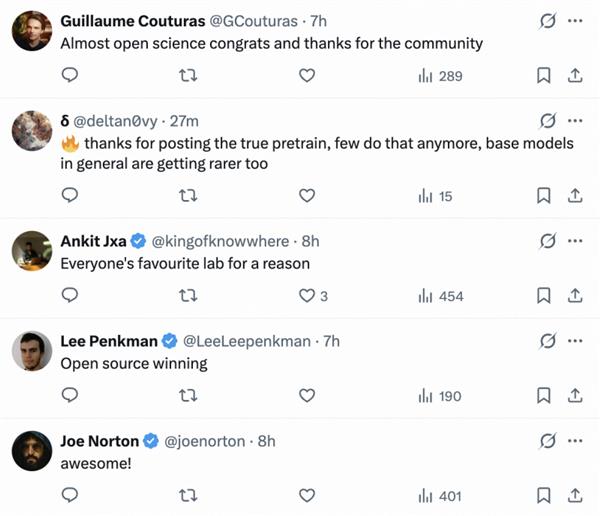
Task: Expand more options on Joe Norton's tweet
Action: [575, 440]
